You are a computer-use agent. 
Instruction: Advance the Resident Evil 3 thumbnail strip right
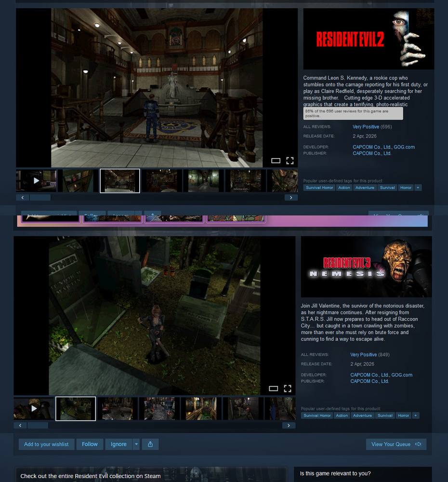(289, 426)
